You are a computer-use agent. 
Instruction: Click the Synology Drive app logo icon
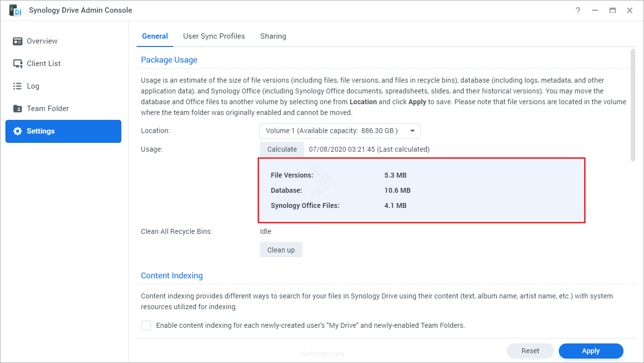(15, 10)
